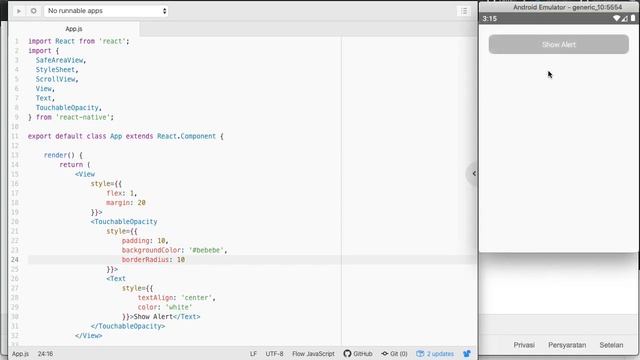This screenshot has width=640, height=360.
Task: Click UTF-8 encoding selector in status bar
Action: pyautogui.click(x=274, y=354)
